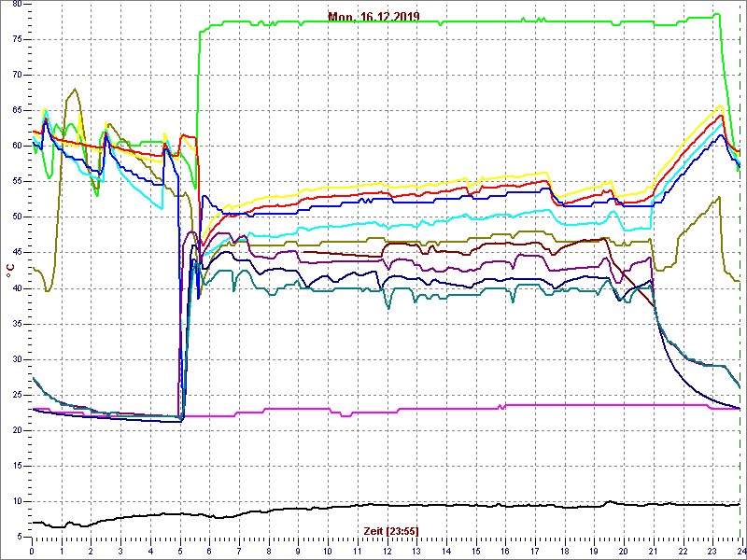Select the green dashed cursor line at 23:55
Image resolution: width=747 pixels, height=560 pixels.
click(741, 270)
